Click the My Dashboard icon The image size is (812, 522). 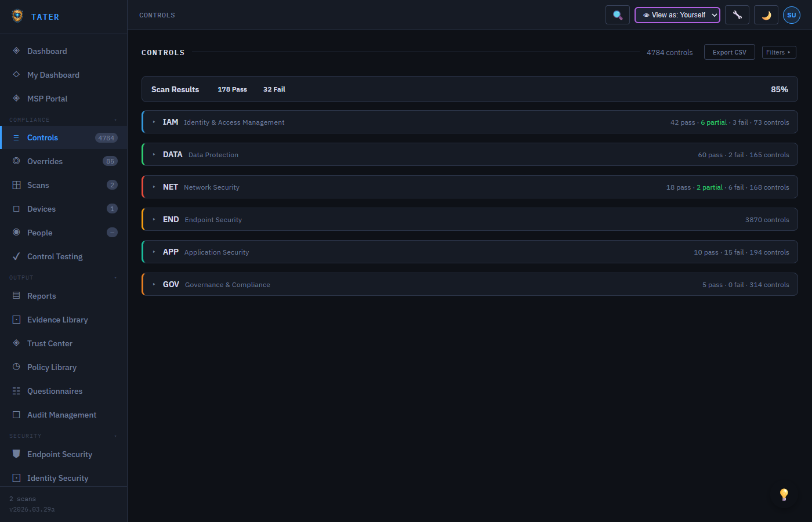[x=16, y=75]
